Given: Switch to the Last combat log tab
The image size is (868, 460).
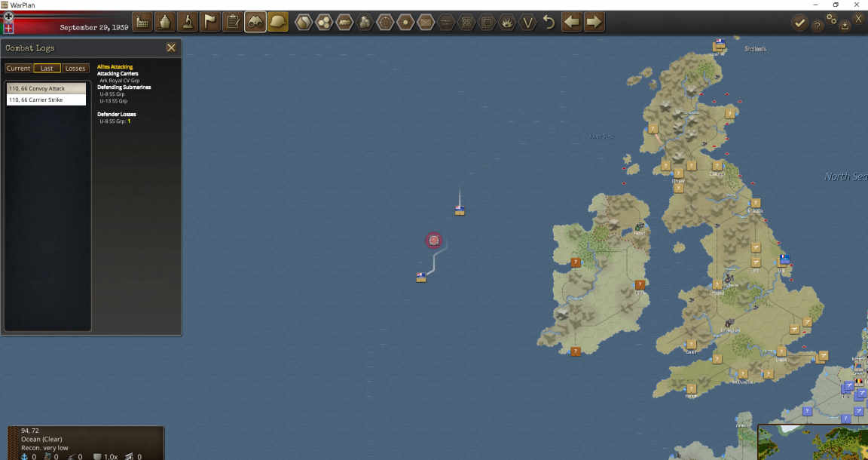Looking at the screenshot, I should [x=47, y=68].
